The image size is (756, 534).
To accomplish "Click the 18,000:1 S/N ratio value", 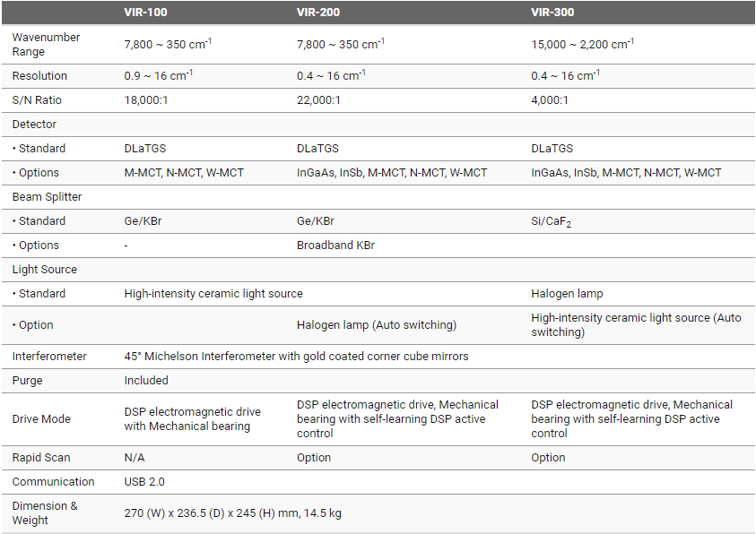I will (146, 100).
